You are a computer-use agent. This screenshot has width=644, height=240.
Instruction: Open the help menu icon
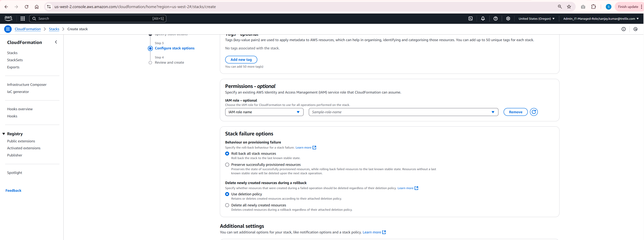pos(495,18)
